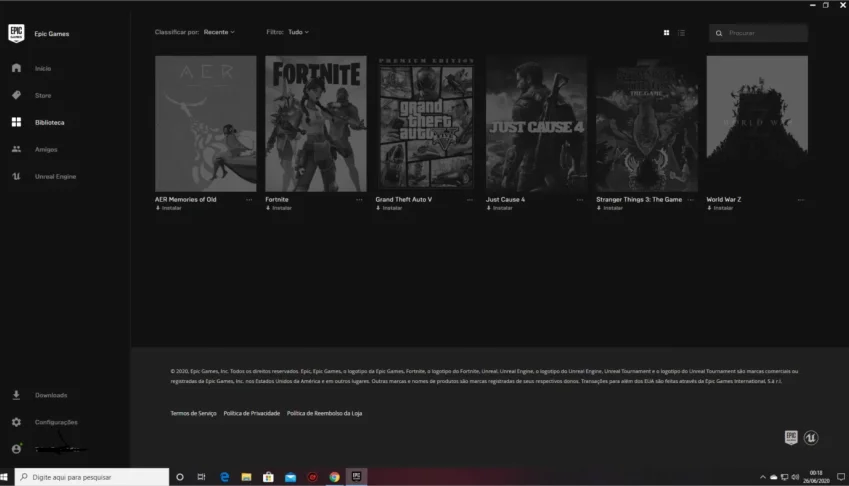849x486 pixels.
Task: Open options menu for Fortnite
Action: [x=360, y=200]
